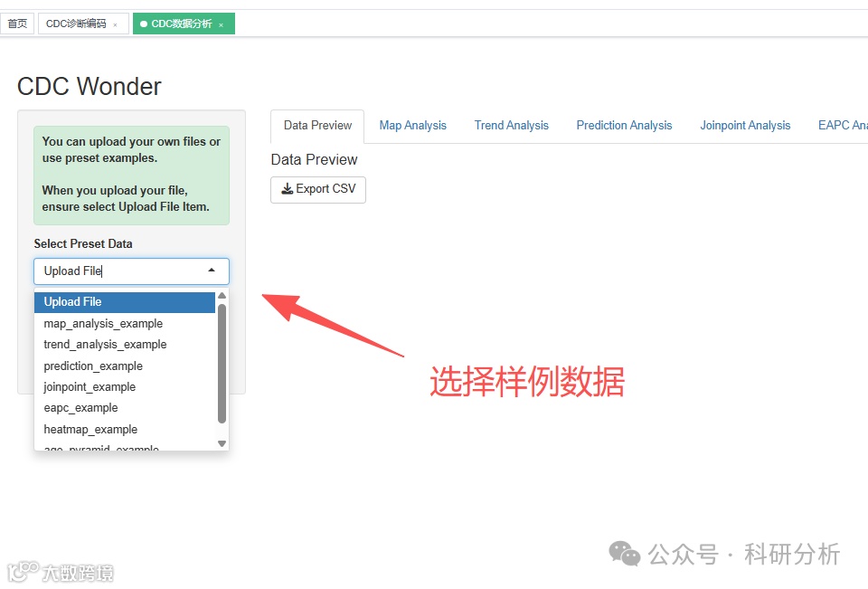The width and height of the screenshot is (868, 589).
Task: Click the Select Preset Data input field
Action: coord(131,271)
